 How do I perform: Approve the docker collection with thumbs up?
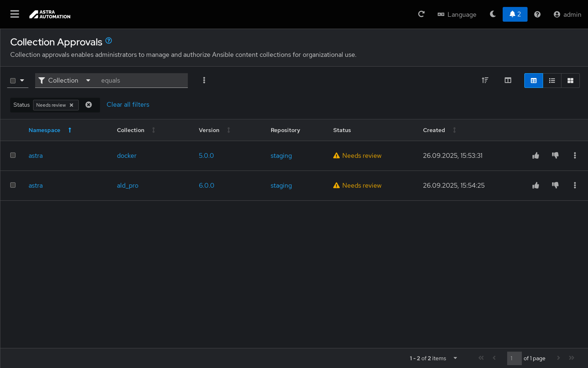[536, 155]
